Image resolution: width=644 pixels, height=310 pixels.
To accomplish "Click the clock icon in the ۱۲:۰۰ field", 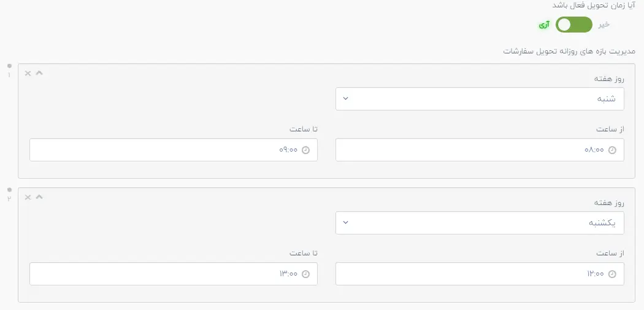I will (612, 274).
